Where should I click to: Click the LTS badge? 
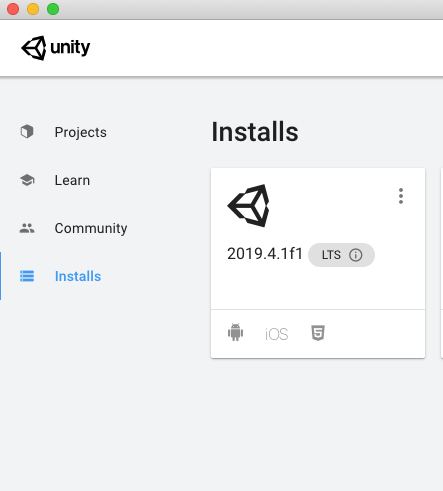pyautogui.click(x=341, y=255)
